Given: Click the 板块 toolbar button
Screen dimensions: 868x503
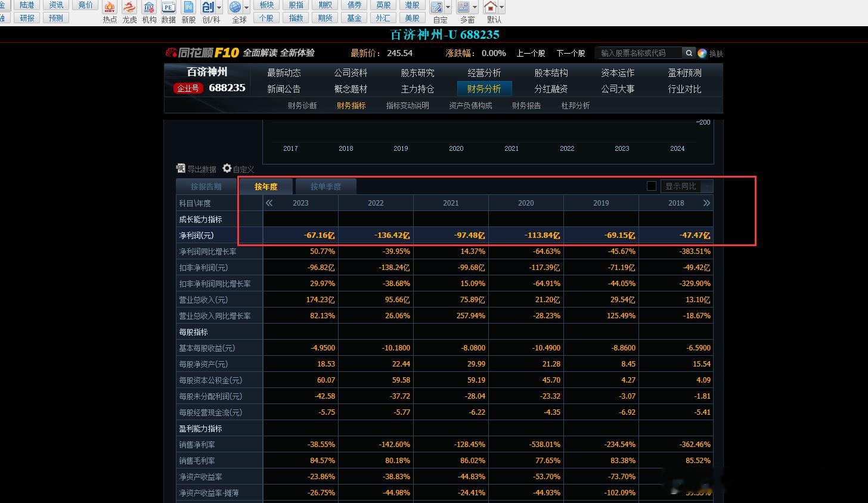Looking at the screenshot, I should (266, 5).
